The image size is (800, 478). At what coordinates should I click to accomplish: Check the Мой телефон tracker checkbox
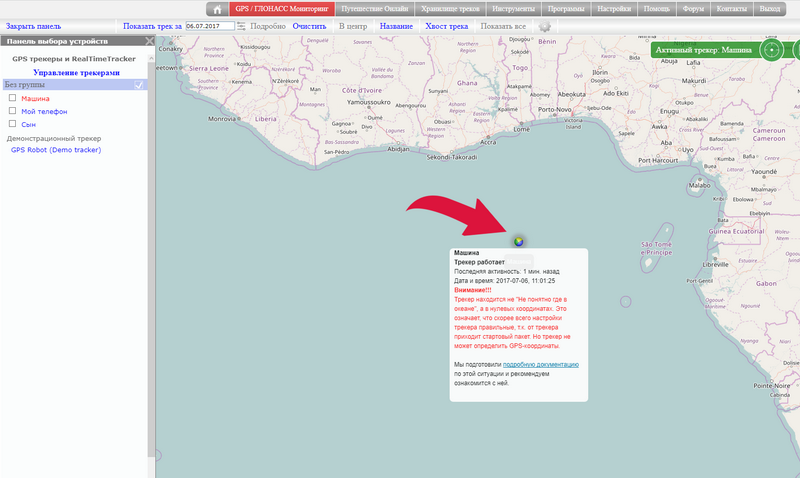point(12,112)
